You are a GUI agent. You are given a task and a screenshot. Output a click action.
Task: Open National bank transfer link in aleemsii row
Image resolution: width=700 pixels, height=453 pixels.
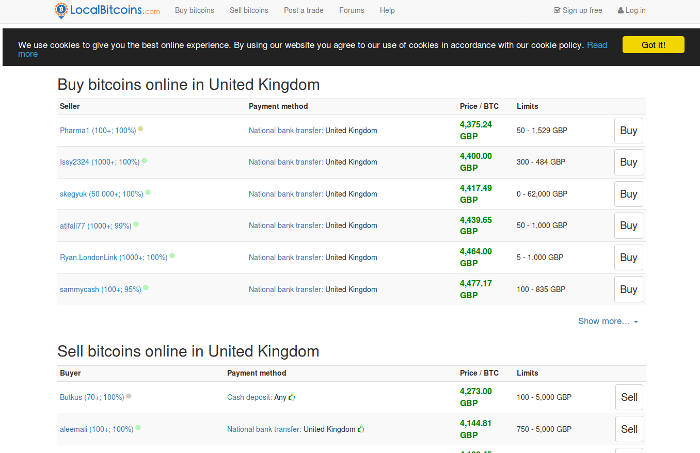coord(264,429)
